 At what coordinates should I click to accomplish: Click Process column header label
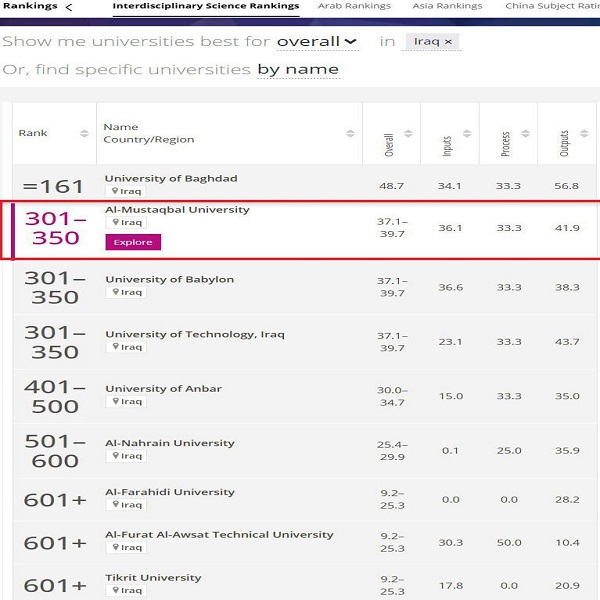coord(505,144)
